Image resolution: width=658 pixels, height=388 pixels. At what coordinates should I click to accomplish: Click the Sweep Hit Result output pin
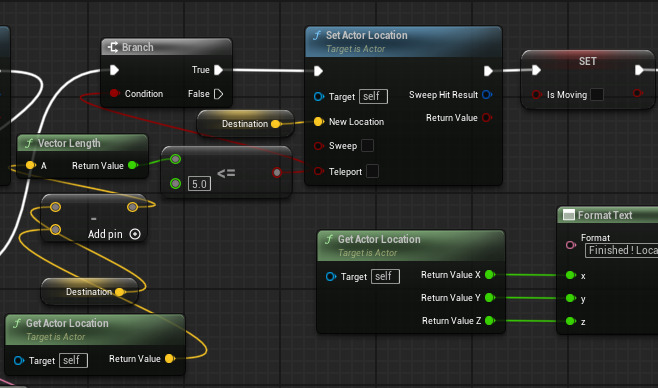point(487,95)
